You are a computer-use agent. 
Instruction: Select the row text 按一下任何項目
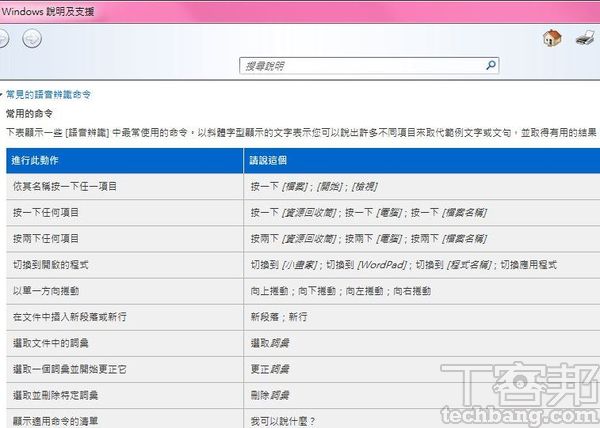click(x=46, y=212)
